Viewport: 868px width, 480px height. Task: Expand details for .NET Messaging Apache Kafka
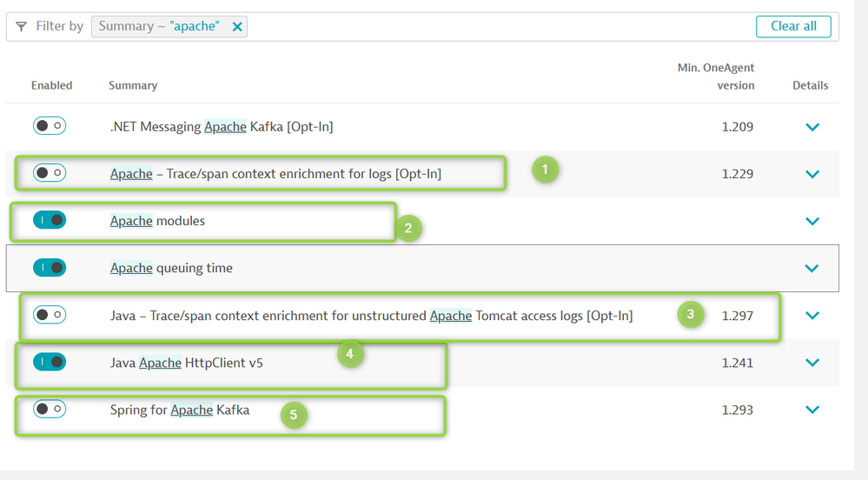click(812, 127)
